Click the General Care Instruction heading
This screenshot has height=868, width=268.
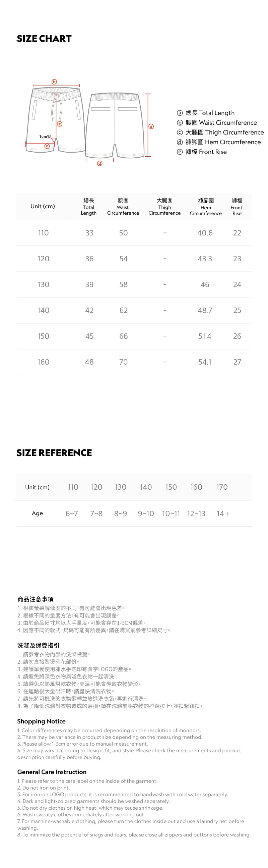click(x=52, y=772)
